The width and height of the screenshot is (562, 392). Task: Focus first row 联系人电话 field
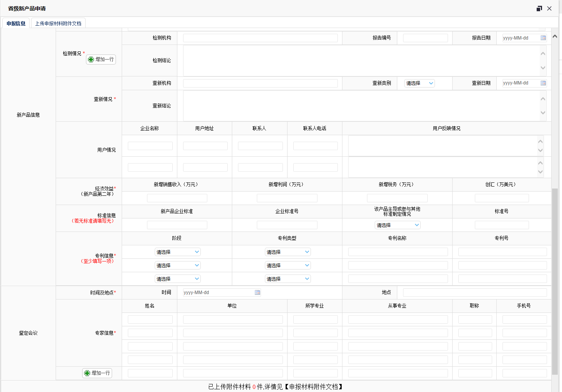[316, 146]
